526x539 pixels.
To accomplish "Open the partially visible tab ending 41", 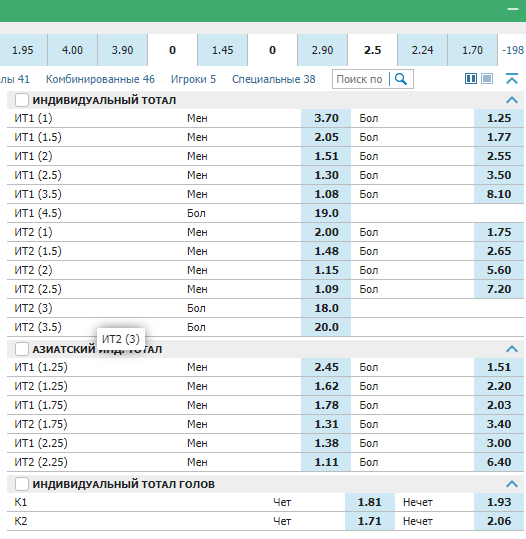I will (15, 79).
